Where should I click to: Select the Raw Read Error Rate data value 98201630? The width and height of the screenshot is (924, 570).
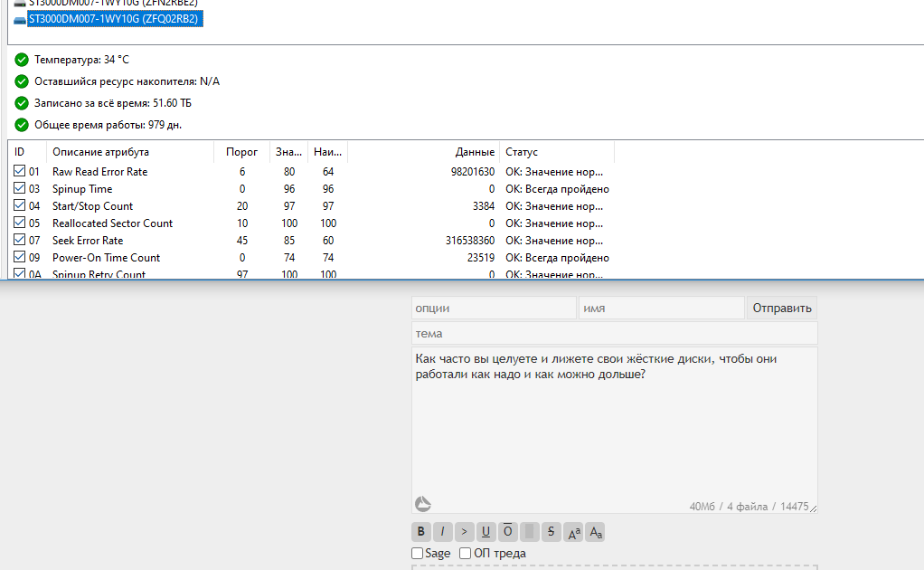pos(473,172)
